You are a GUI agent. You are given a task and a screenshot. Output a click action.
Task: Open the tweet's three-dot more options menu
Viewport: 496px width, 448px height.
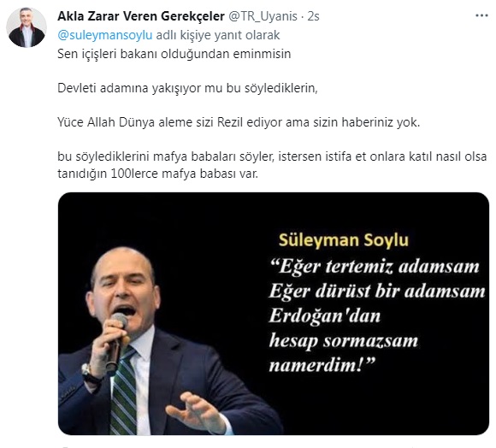481,15
